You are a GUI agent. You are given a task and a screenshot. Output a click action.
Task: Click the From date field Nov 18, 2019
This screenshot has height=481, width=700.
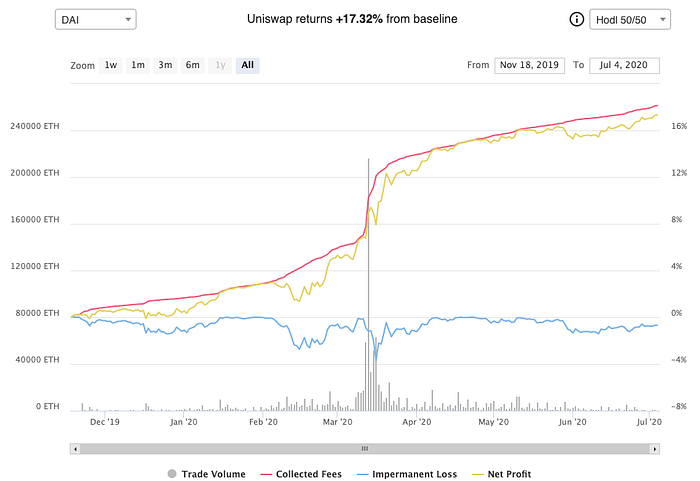point(529,65)
